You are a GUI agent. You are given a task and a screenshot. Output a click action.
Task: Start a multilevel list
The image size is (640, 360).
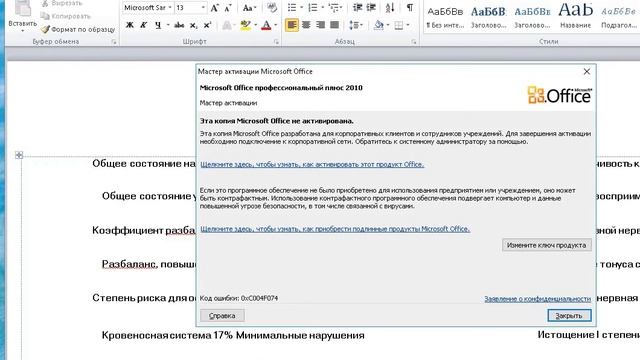[x=334, y=8]
